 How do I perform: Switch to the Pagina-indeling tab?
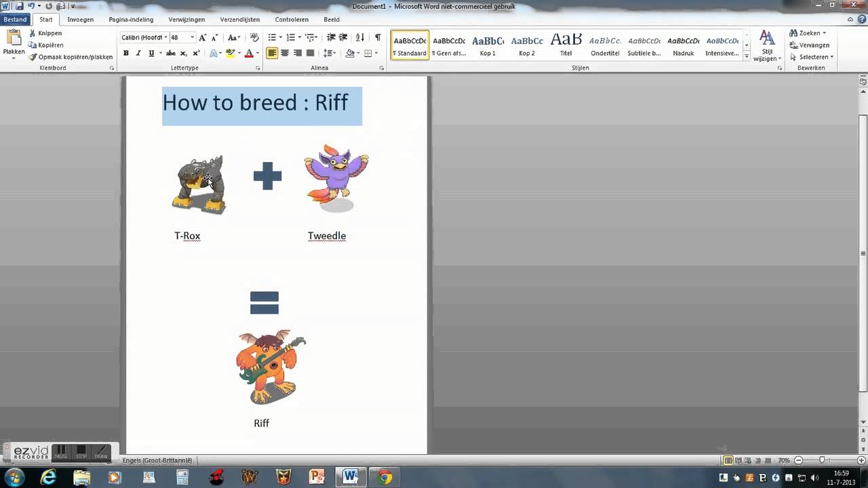(131, 20)
